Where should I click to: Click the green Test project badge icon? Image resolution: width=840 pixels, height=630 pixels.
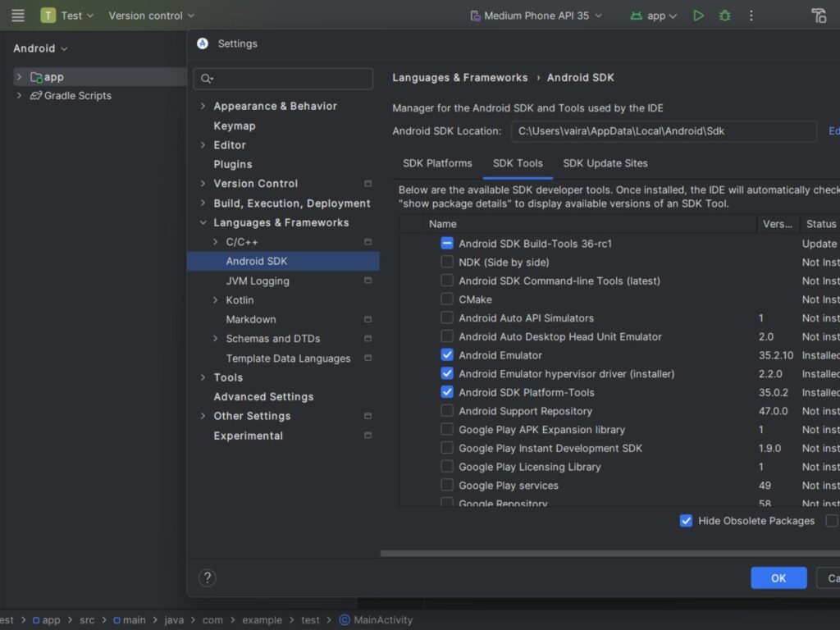tap(48, 16)
